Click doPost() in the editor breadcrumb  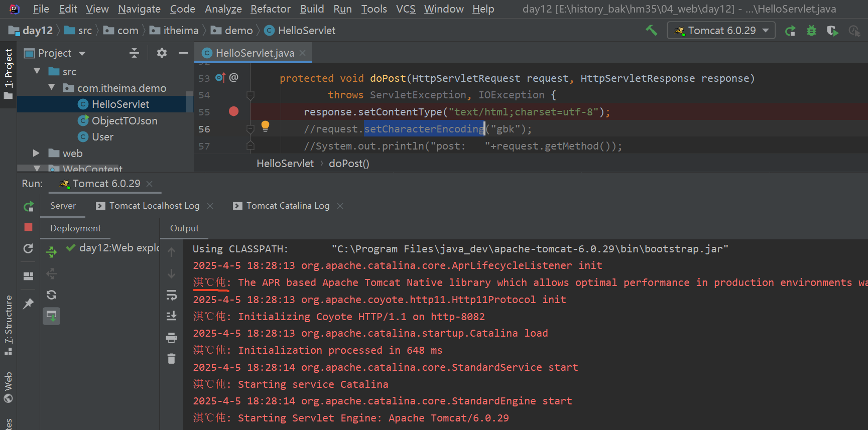point(349,164)
